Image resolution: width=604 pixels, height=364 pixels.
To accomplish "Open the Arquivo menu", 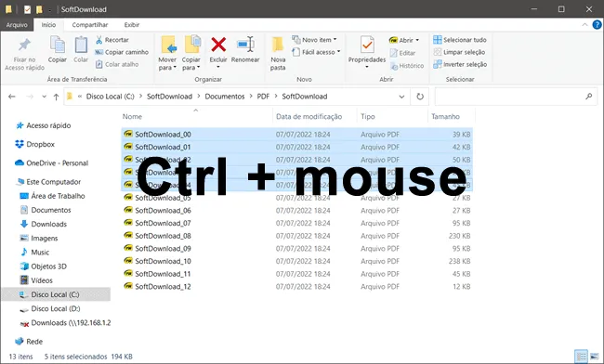I will click(x=17, y=25).
